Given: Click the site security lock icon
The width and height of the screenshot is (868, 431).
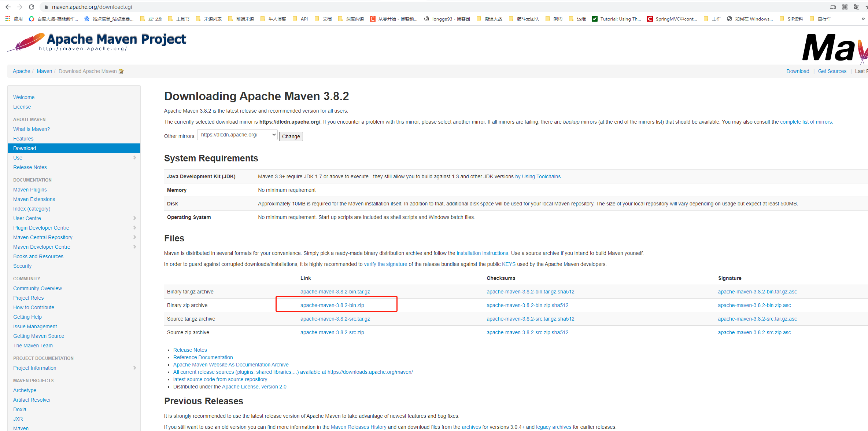Looking at the screenshot, I should [46, 7].
